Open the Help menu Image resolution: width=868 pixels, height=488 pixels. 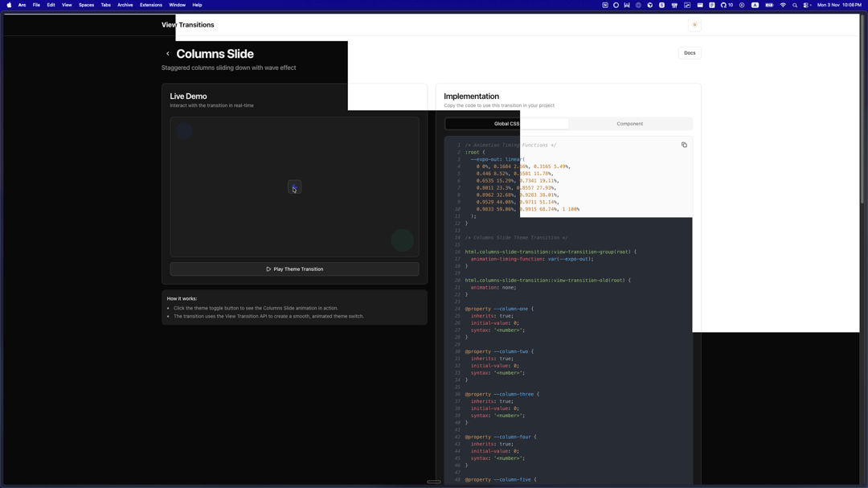(197, 5)
